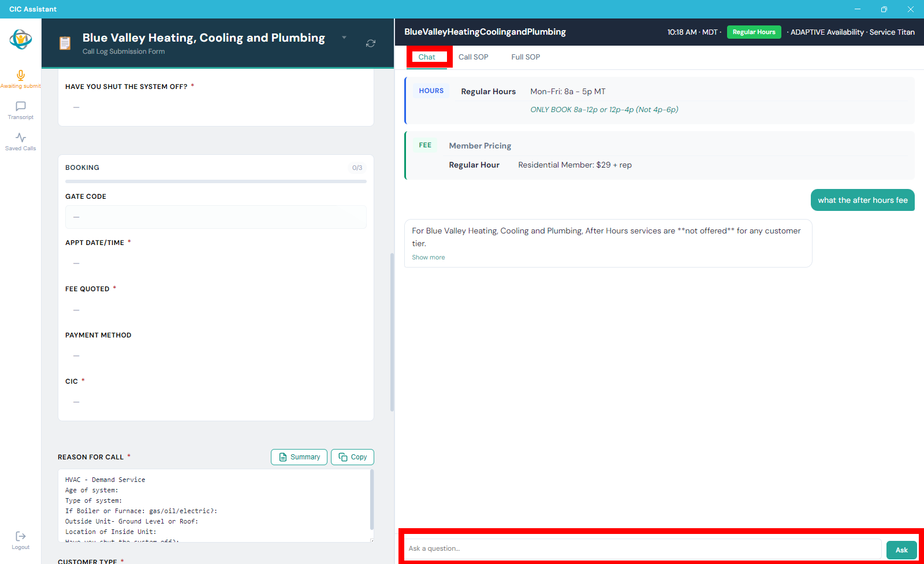Open the Call SOP tab

point(474,57)
